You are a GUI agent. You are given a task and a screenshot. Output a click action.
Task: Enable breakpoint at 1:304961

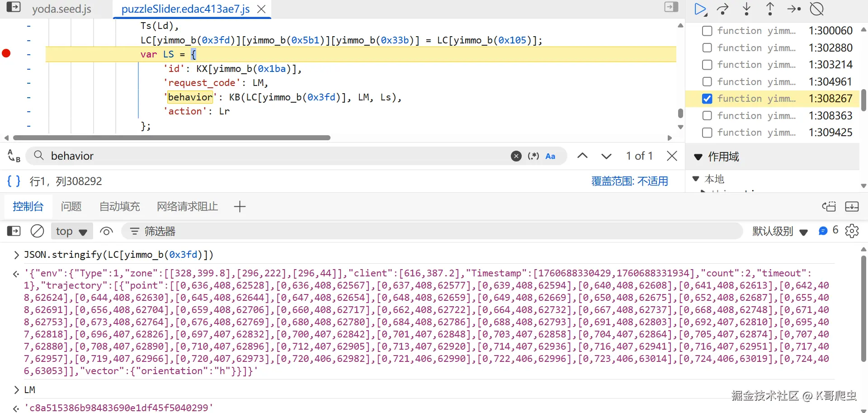pos(707,82)
